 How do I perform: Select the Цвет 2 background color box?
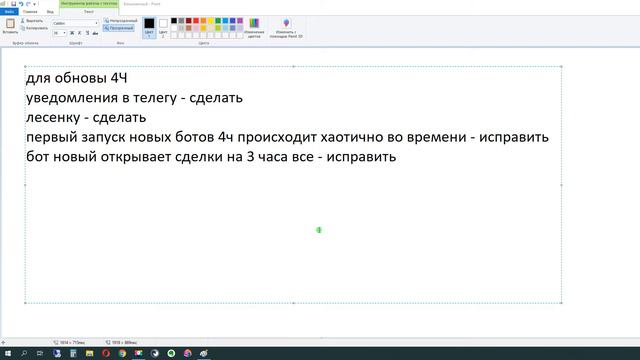pyautogui.click(x=163, y=28)
